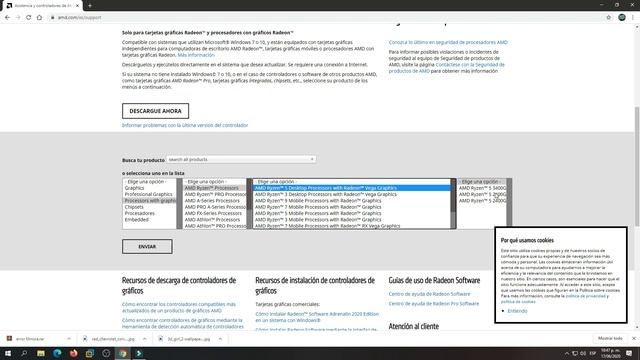Click the third list's vertical scrollbar
Screen dimensions: 640x360
coord(453,204)
